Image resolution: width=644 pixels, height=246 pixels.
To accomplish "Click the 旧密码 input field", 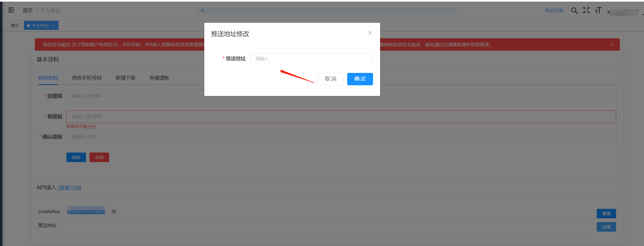I will coord(341,96).
